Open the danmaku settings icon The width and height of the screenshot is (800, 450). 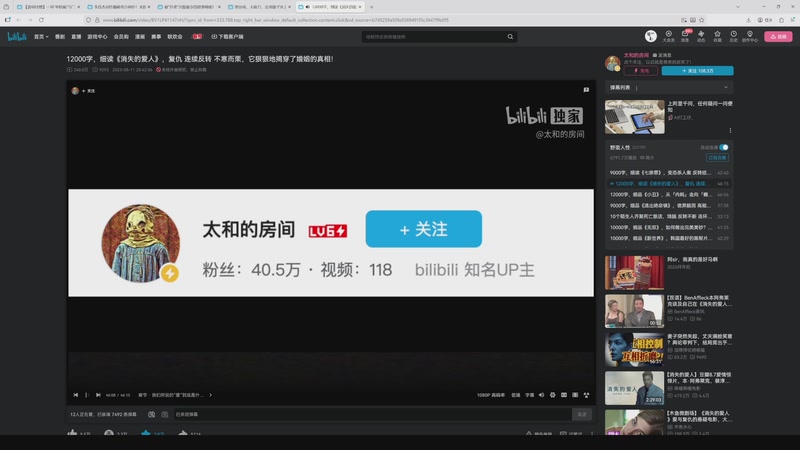pos(164,414)
